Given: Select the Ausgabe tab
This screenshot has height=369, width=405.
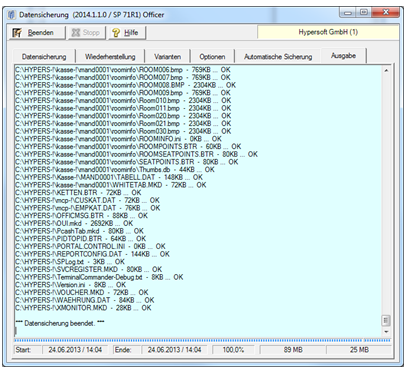Looking at the screenshot, I should click(343, 55).
